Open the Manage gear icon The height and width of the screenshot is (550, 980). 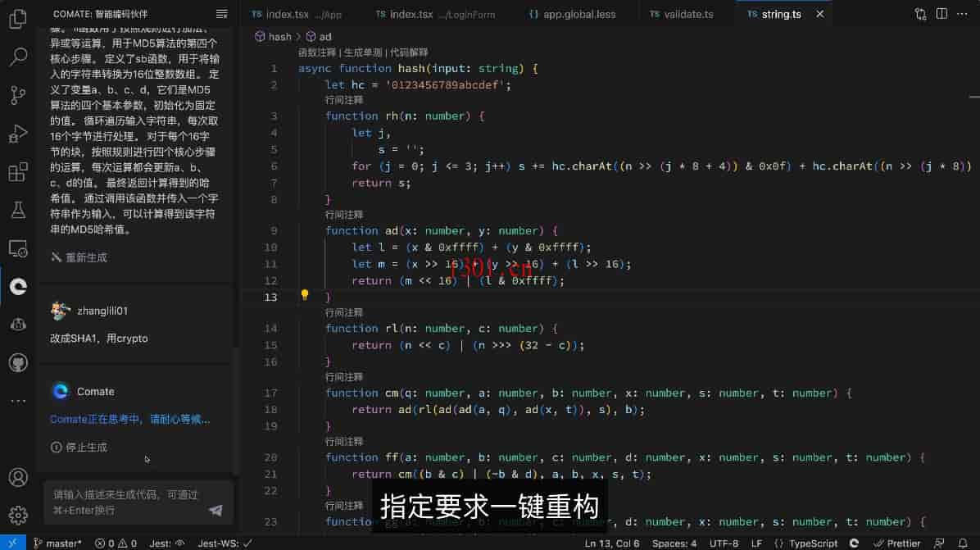tap(17, 515)
